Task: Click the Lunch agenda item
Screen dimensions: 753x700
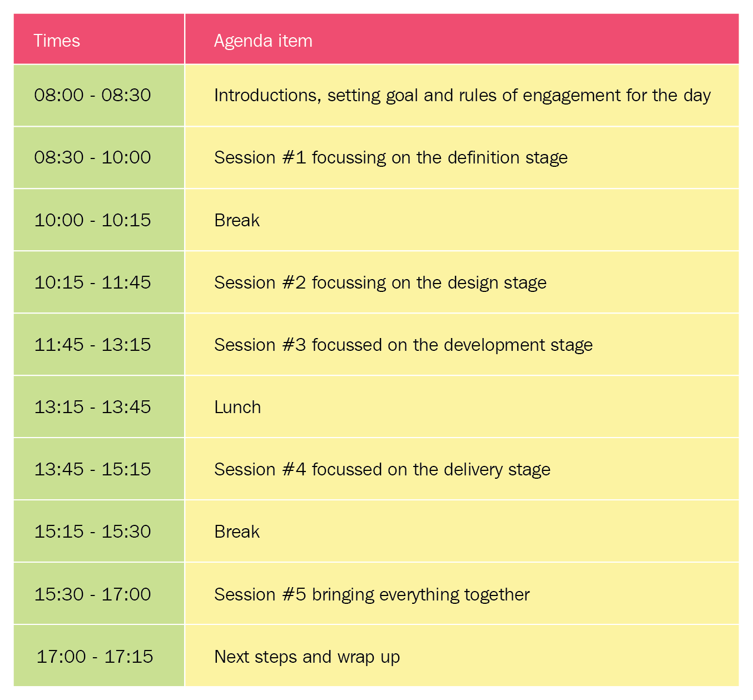Action: 237,407
